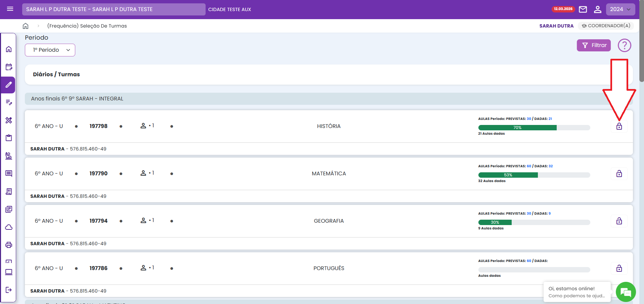Open the school selector SARAH L P DUTRA TESTE

(114, 9)
